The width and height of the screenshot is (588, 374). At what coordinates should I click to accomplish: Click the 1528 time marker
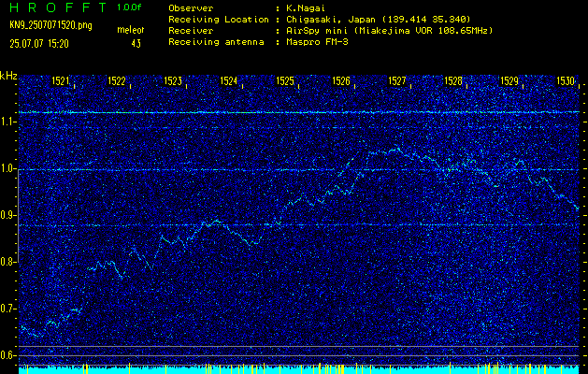453,81
